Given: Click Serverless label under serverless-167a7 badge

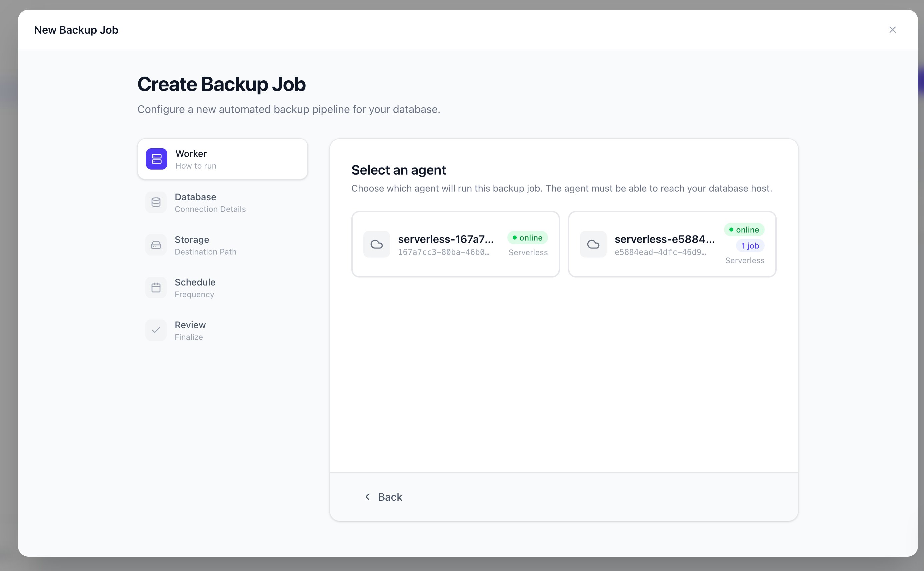Looking at the screenshot, I should click(x=528, y=252).
